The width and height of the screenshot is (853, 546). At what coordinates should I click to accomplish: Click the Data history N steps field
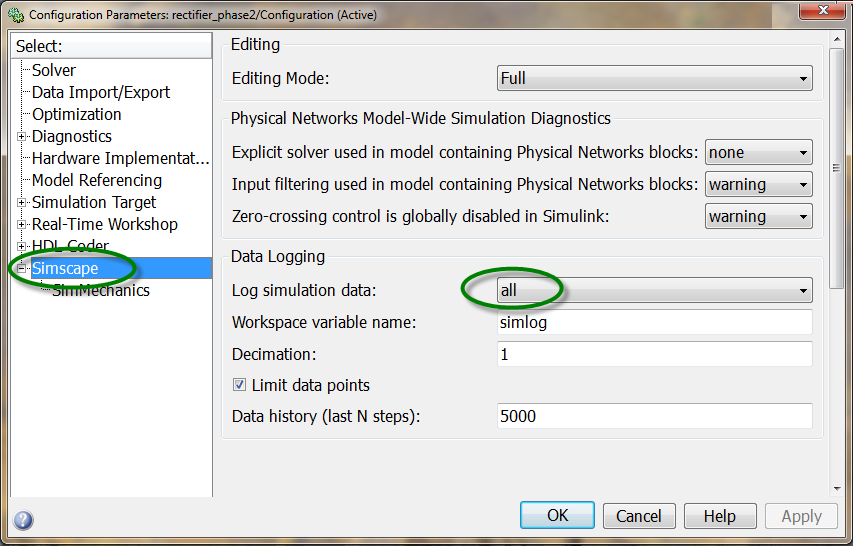(x=654, y=416)
